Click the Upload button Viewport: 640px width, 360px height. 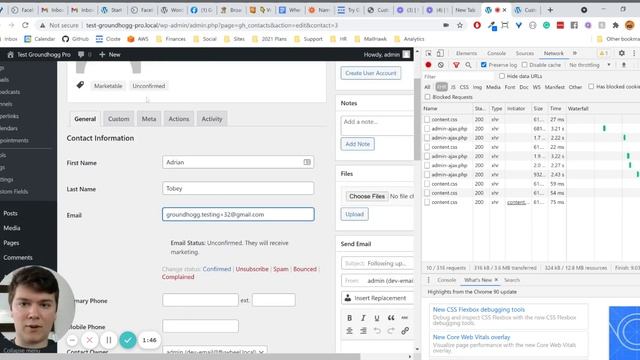[x=354, y=214]
